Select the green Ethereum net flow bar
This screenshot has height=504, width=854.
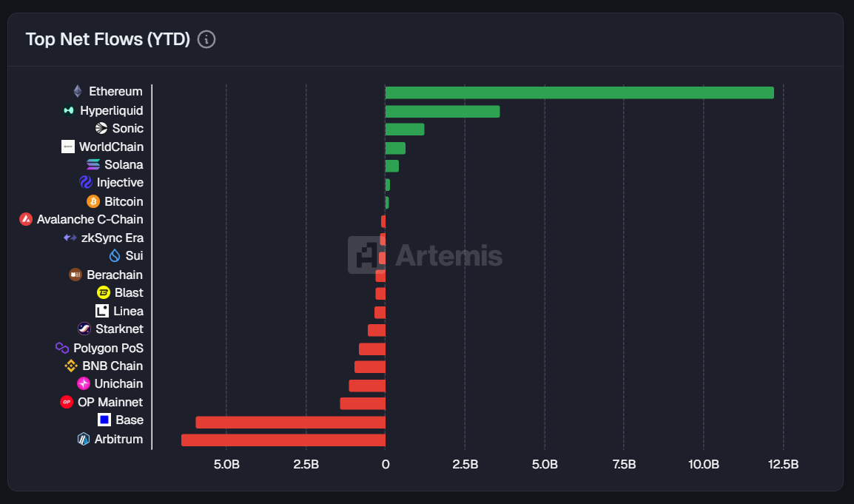[579, 93]
